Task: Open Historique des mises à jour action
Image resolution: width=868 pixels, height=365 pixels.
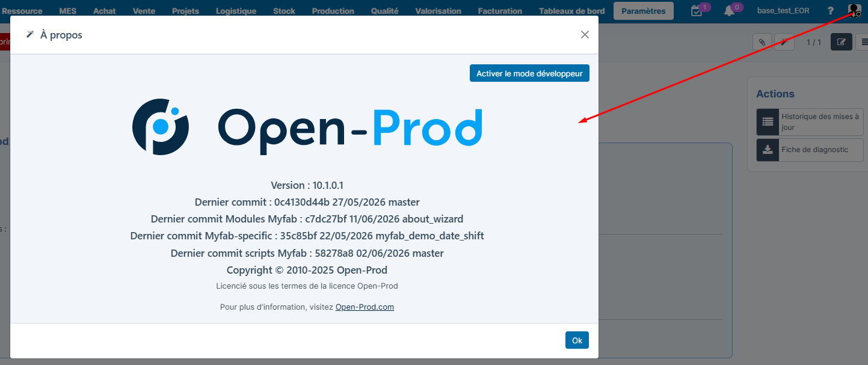Action: pos(810,122)
